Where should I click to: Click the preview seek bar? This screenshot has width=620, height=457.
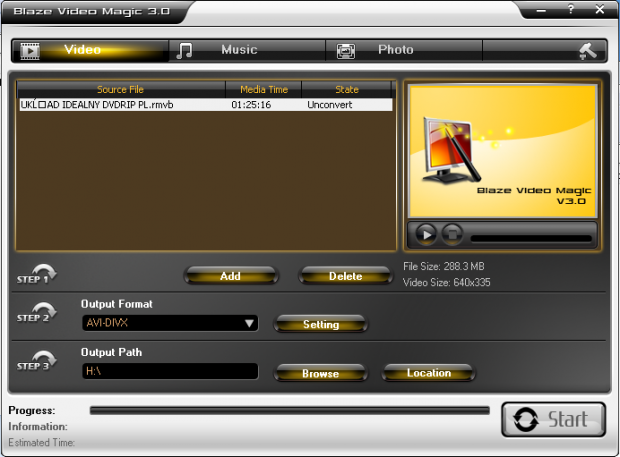point(531,238)
